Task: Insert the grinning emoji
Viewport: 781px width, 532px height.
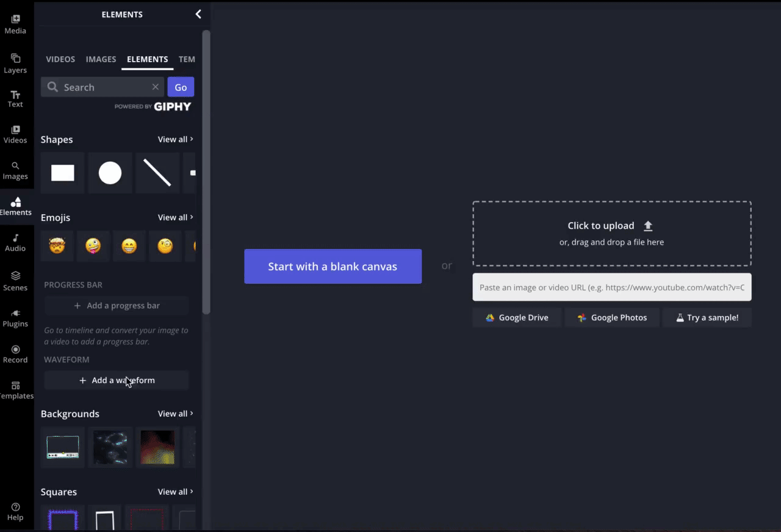Action: pos(129,246)
